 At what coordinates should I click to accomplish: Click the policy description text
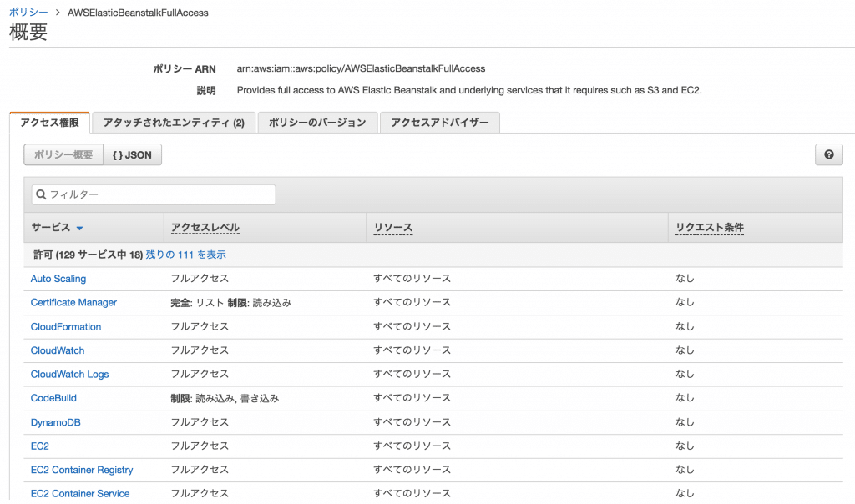tap(469, 90)
